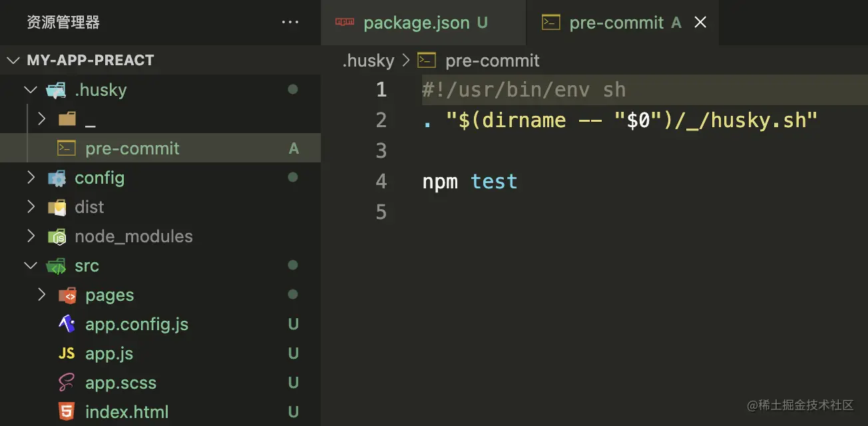Click the word "test" in npm test
Screen dimensions: 868x426
[494, 182]
